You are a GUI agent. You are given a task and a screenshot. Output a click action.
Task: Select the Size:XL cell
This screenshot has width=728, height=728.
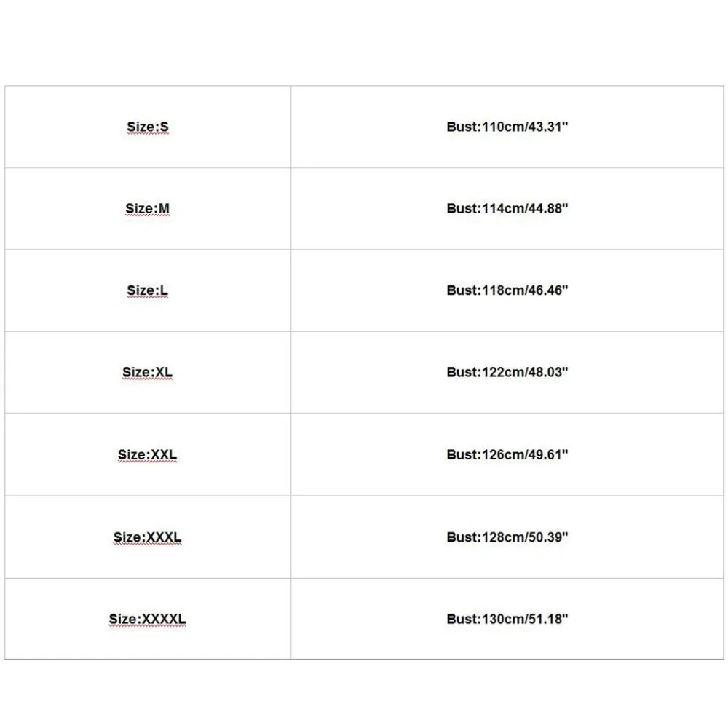point(148,372)
